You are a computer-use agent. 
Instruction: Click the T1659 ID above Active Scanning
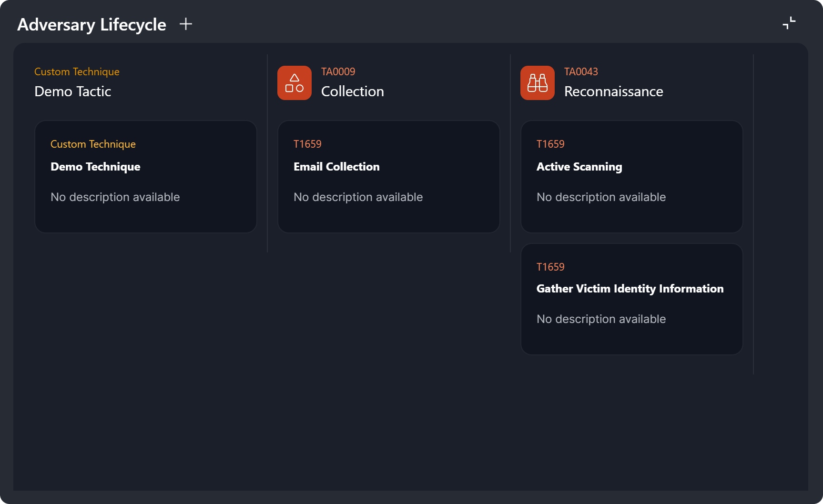click(x=550, y=144)
